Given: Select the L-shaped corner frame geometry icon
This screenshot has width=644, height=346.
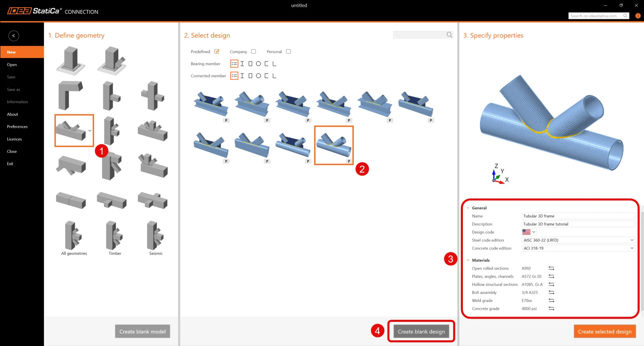Looking at the screenshot, I should click(x=70, y=95).
